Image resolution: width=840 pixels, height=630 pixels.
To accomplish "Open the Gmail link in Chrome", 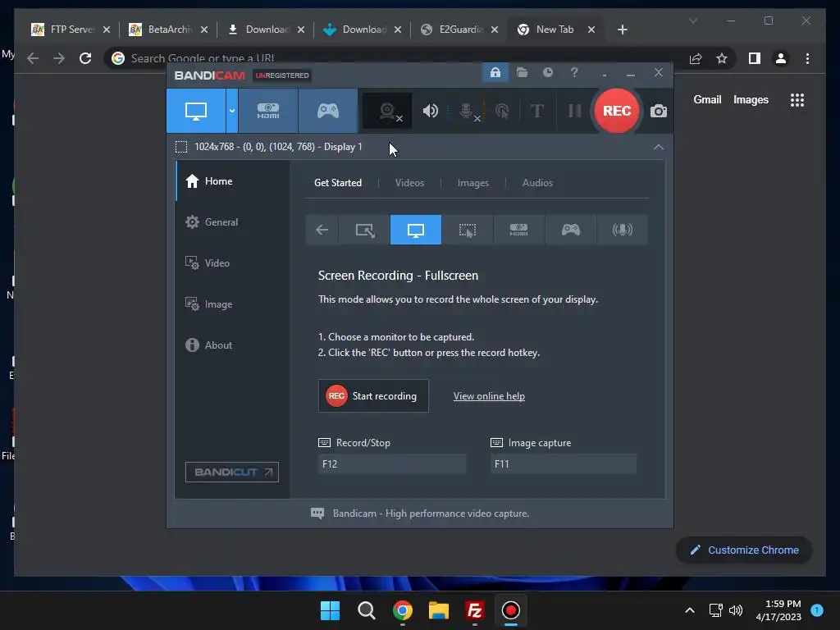I will click(x=707, y=99).
